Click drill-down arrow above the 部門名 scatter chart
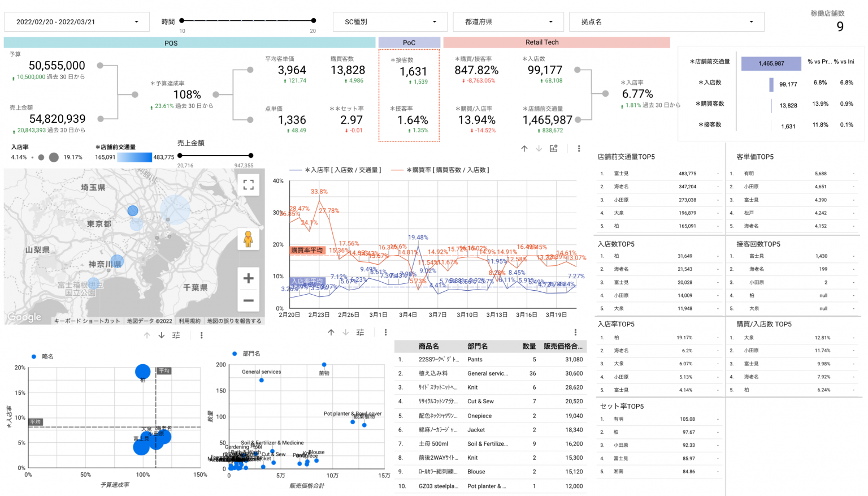 pyautogui.click(x=346, y=333)
